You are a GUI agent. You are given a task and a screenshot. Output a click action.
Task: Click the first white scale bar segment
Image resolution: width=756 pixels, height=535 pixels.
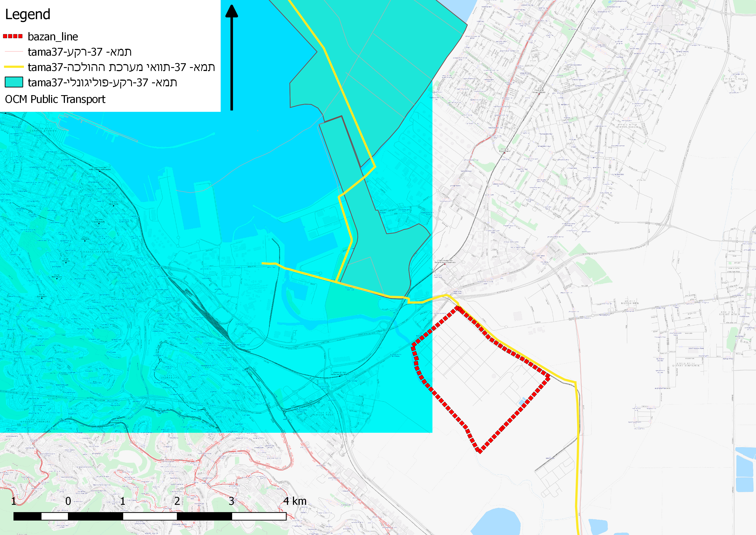(55, 516)
